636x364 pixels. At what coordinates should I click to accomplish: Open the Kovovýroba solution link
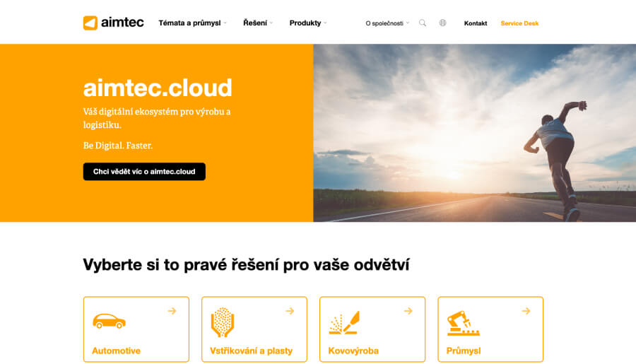pos(353,351)
